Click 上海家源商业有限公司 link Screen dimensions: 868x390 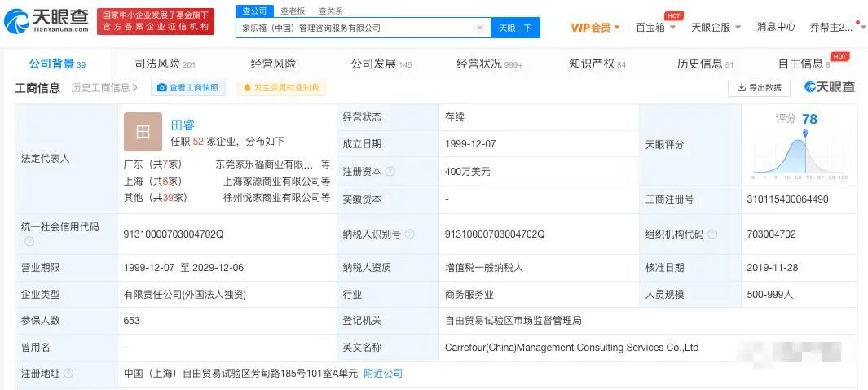(272, 181)
